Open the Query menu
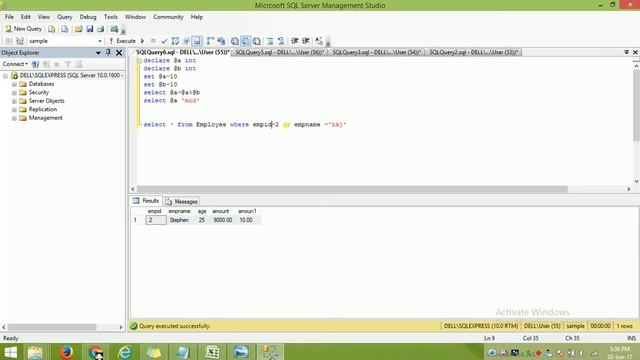The width and height of the screenshot is (640, 360). point(64,17)
